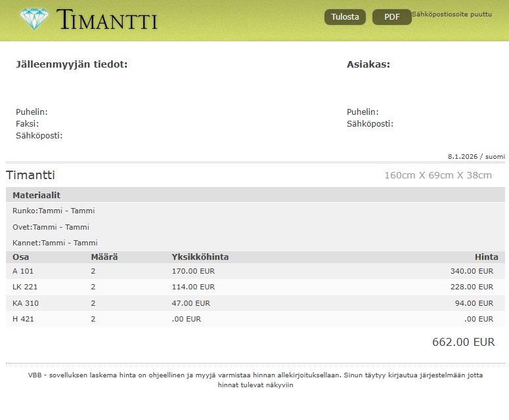Click the 160cm X 69cm X 38cm dimensions

437,175
